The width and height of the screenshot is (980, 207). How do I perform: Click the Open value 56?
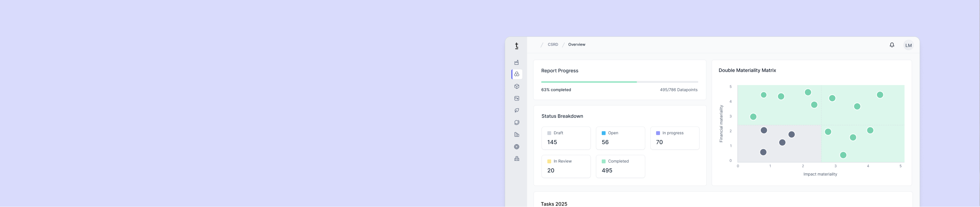[605, 142]
